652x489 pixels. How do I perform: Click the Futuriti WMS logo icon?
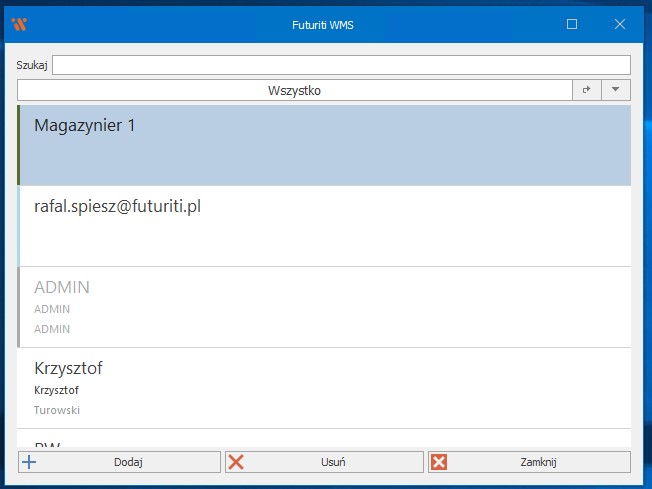coord(18,24)
